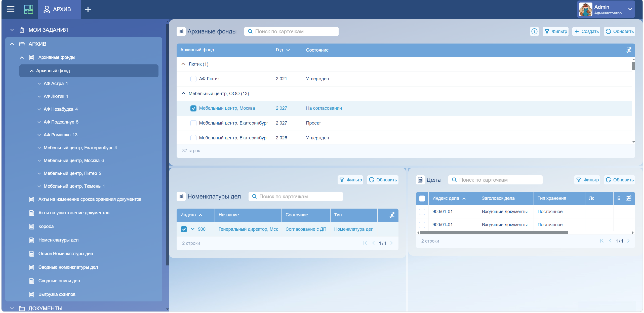Screen dimensions: 644x313
Task: Go to next page in Номенклатуры дел pager
Action: click(391, 243)
